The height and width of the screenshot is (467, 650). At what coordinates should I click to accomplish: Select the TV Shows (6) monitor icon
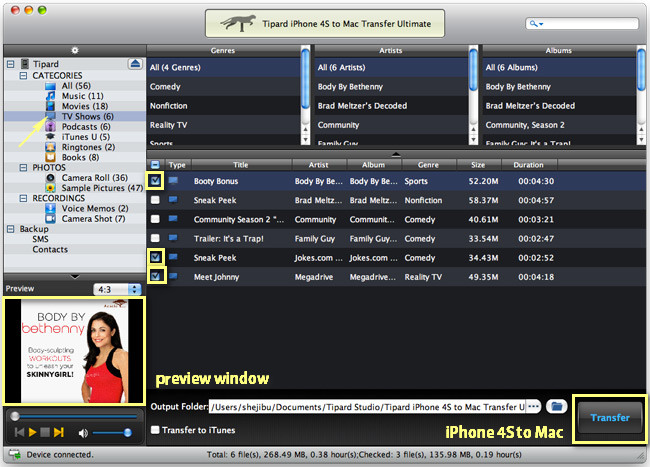click(50, 116)
